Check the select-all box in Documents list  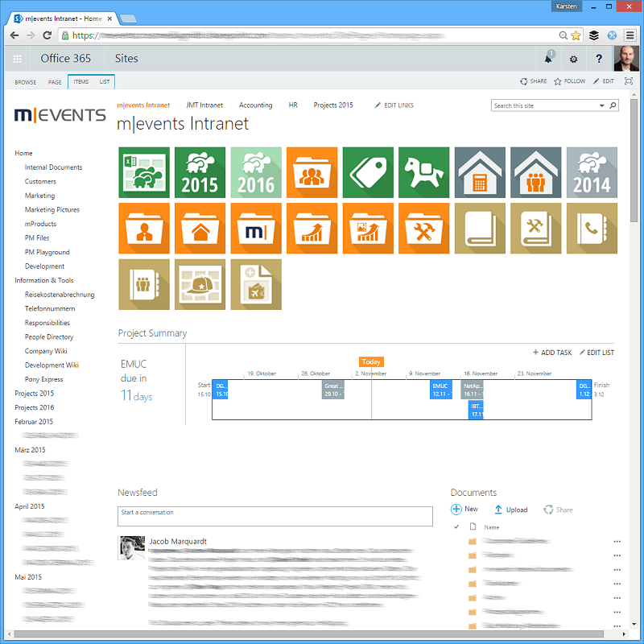point(457,526)
